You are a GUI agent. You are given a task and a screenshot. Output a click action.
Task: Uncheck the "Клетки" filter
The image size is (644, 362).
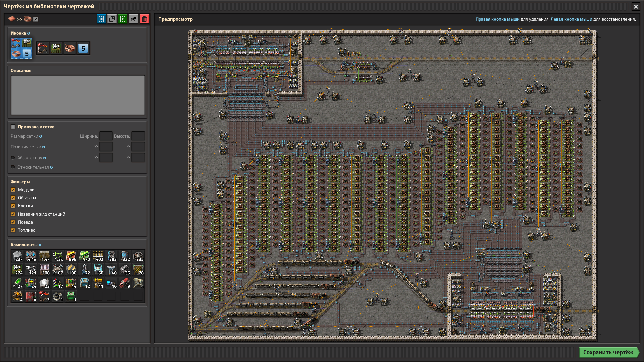click(x=13, y=206)
